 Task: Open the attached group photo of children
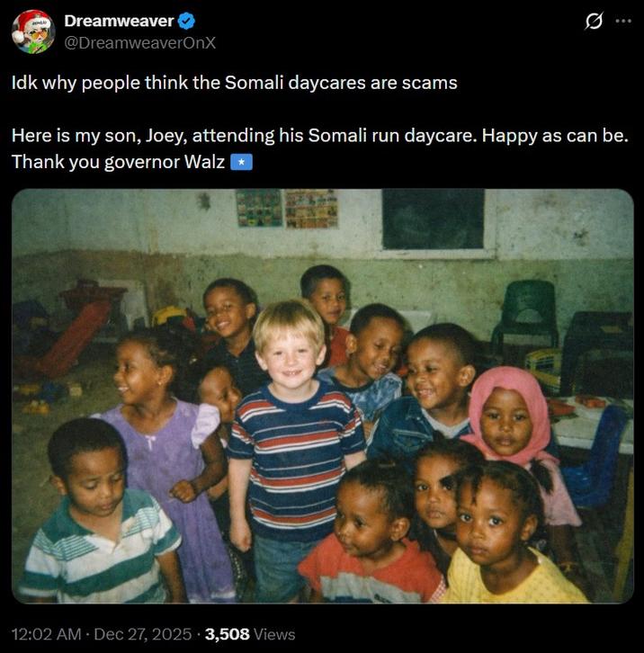[x=322, y=396]
